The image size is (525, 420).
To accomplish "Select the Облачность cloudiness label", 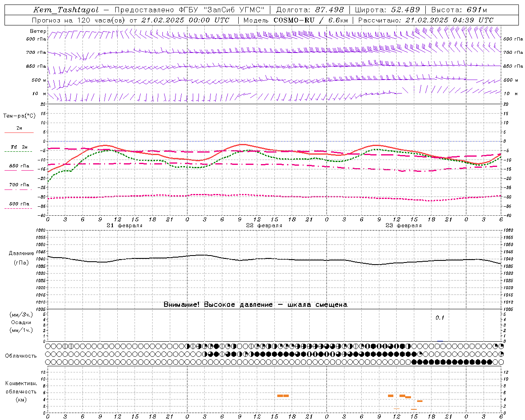I will coord(21,356).
